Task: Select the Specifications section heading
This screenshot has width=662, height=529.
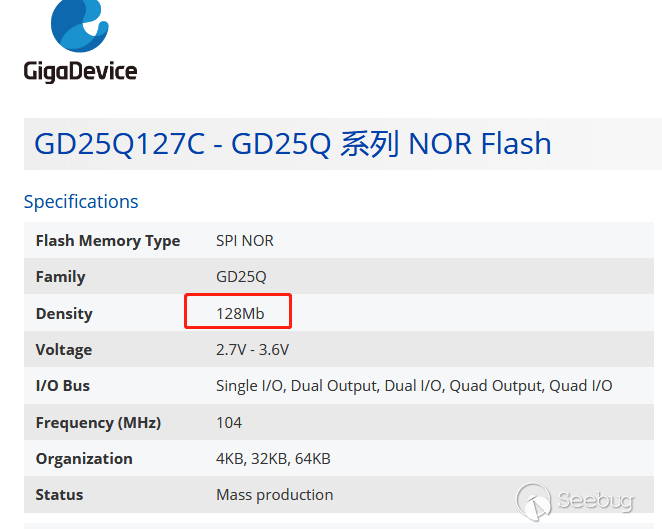Action: (x=81, y=201)
